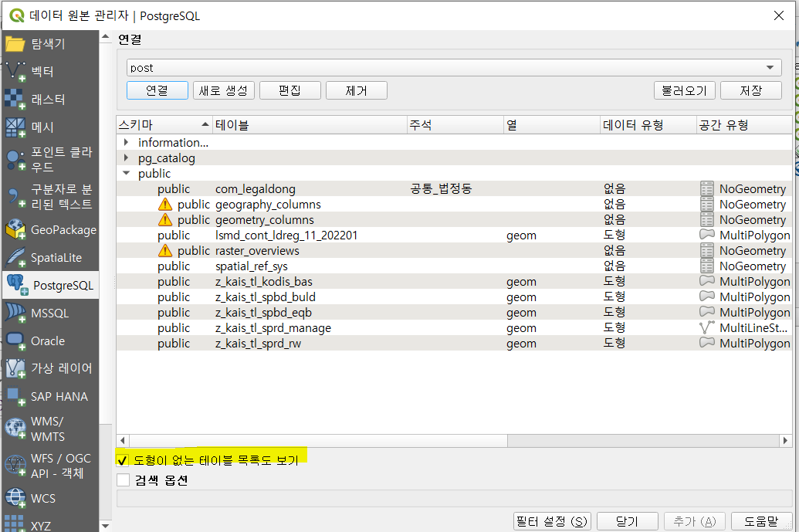Click down arrow of sidebar scrollbar
This screenshot has width=799, height=532.
pos(106,525)
